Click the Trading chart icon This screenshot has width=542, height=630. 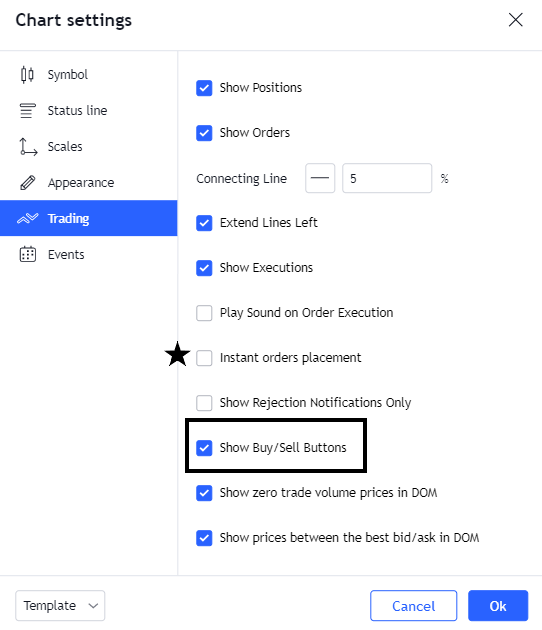27,219
